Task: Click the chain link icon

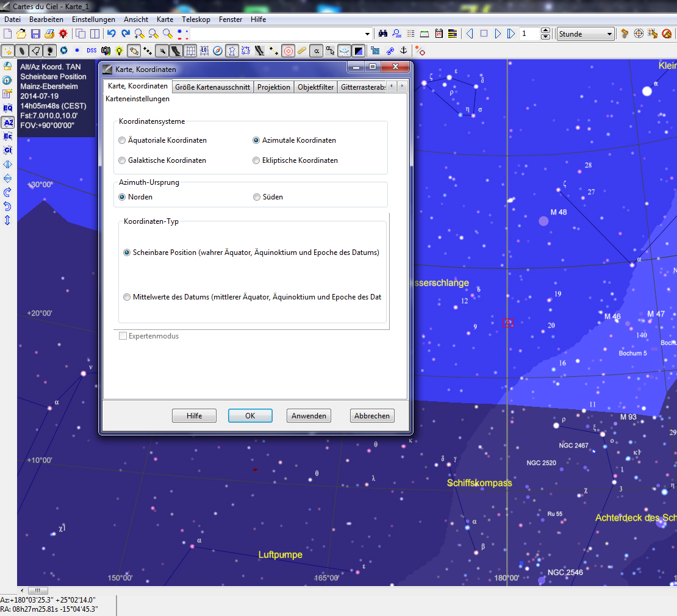Action: pyautogui.click(x=390, y=51)
